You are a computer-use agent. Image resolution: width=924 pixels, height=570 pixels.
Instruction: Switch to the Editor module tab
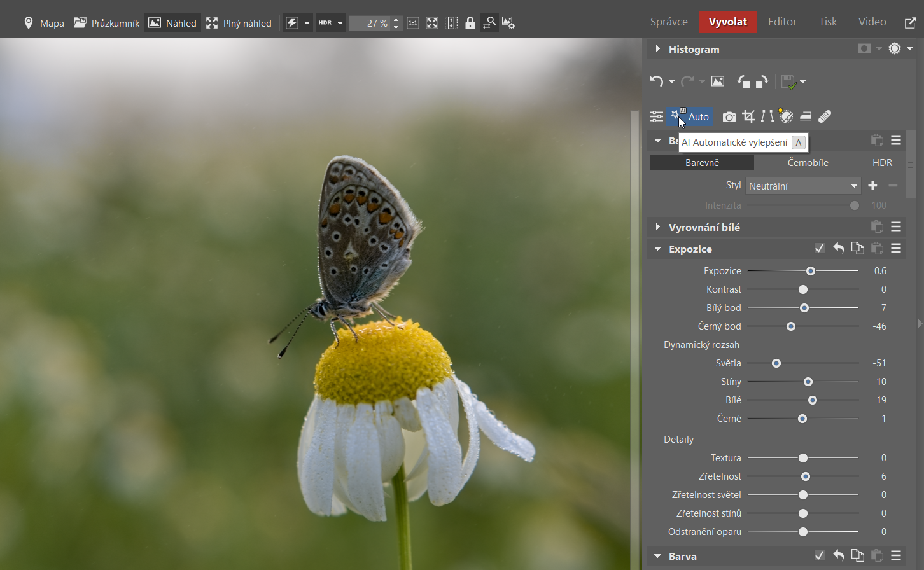pyautogui.click(x=782, y=22)
